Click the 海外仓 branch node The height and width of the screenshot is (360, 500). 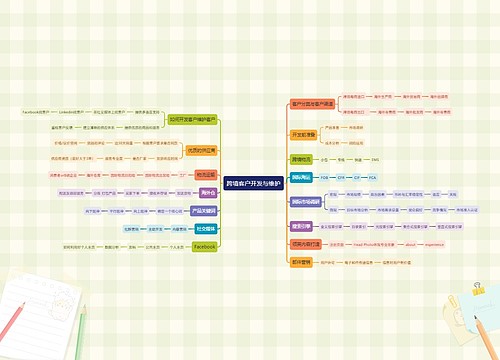tap(208, 193)
